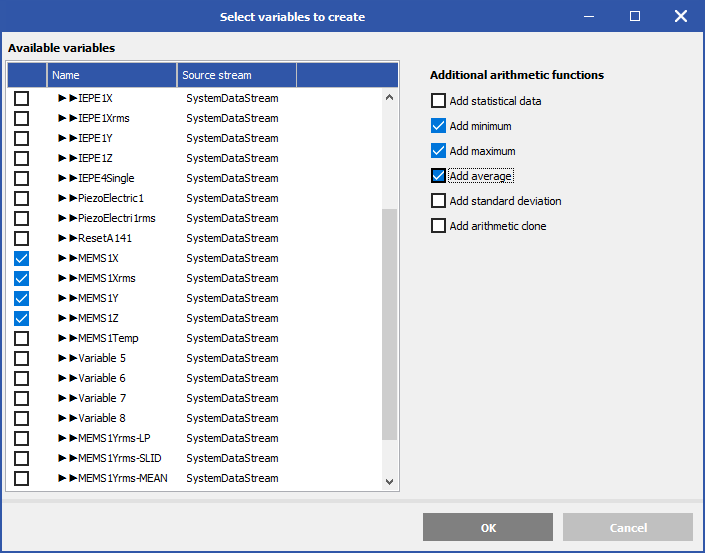
Task: Click the arrow icon beside ResetA141
Action: 68,238
